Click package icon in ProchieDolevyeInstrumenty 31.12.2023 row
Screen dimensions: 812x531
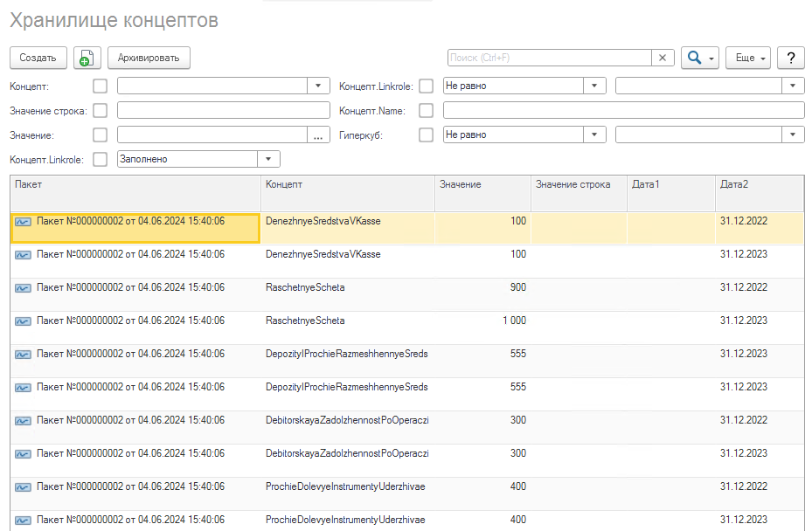tap(23, 521)
